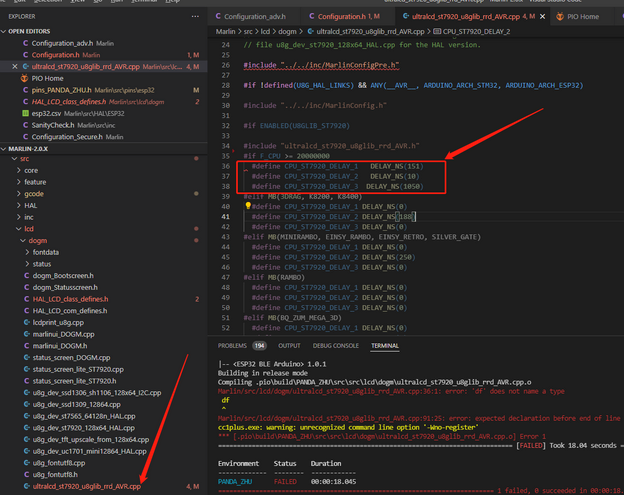Click the C++ icon of lcdprint_u8g.cpp
The image size is (624, 495).
pyautogui.click(x=26, y=322)
